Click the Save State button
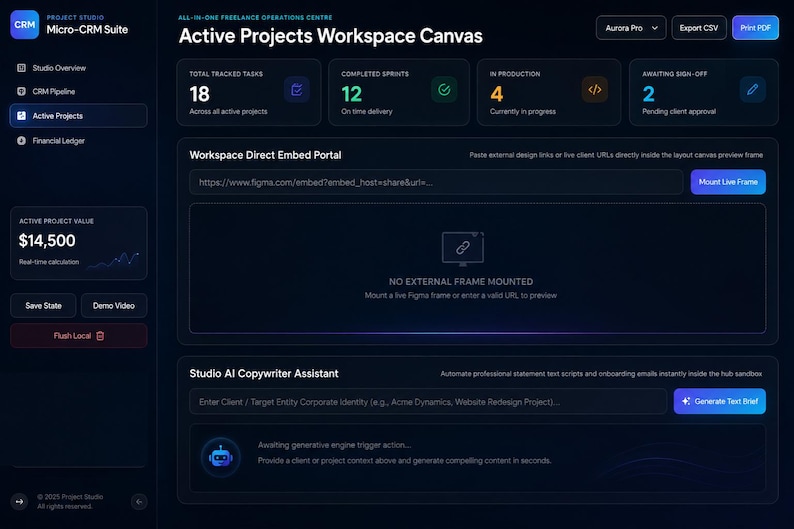The width and height of the screenshot is (794, 529). (43, 306)
